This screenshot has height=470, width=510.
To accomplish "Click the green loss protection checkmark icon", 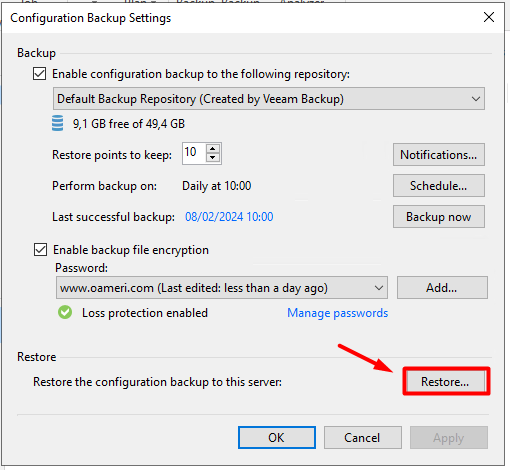I will click(65, 312).
